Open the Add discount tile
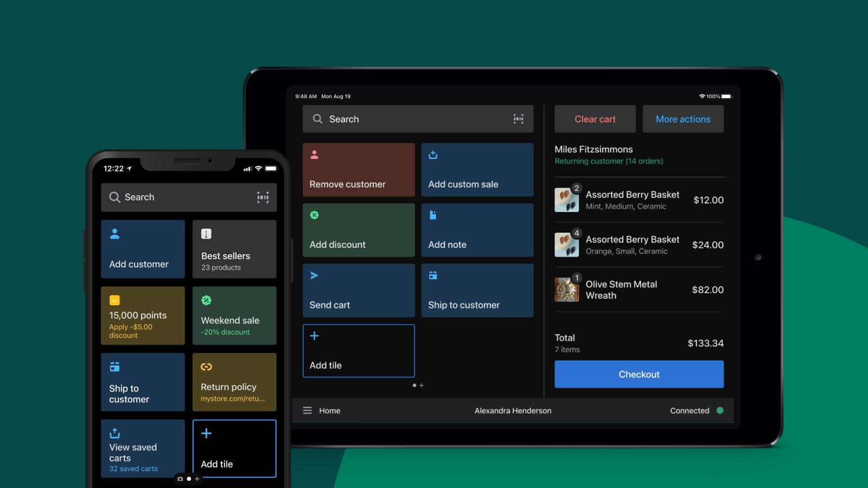868x488 pixels. coord(359,230)
